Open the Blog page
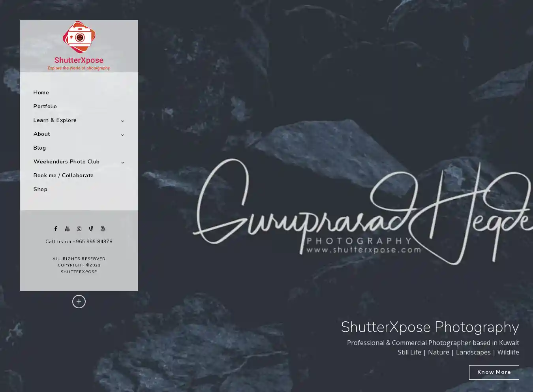533x392 pixels. (39, 148)
